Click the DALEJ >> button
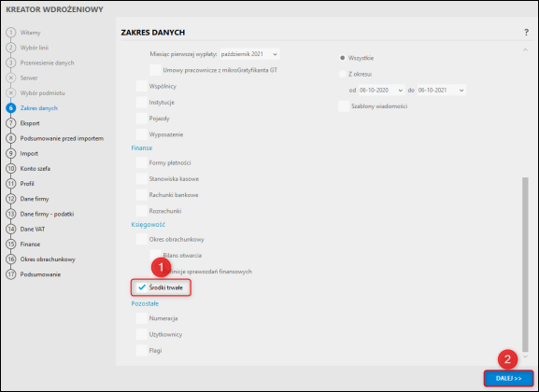 point(508,378)
